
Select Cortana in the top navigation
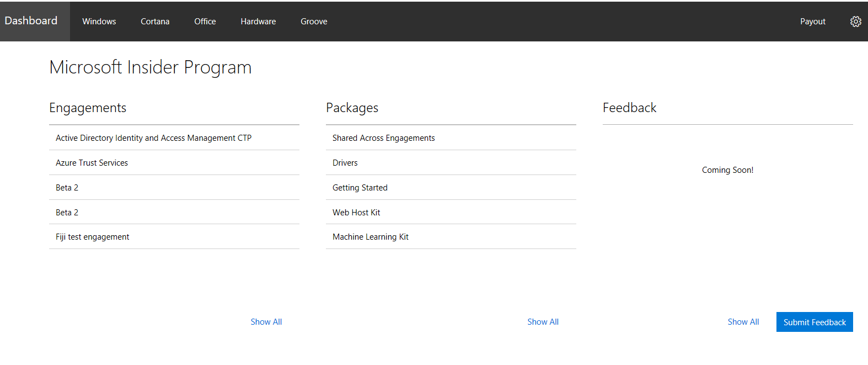click(155, 22)
